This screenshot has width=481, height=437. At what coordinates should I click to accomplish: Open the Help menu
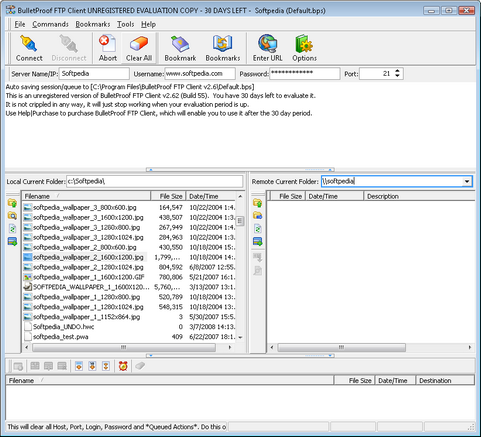pyautogui.click(x=148, y=24)
